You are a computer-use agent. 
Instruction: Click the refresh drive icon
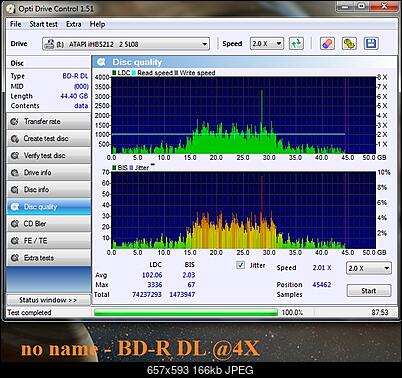tap(296, 44)
